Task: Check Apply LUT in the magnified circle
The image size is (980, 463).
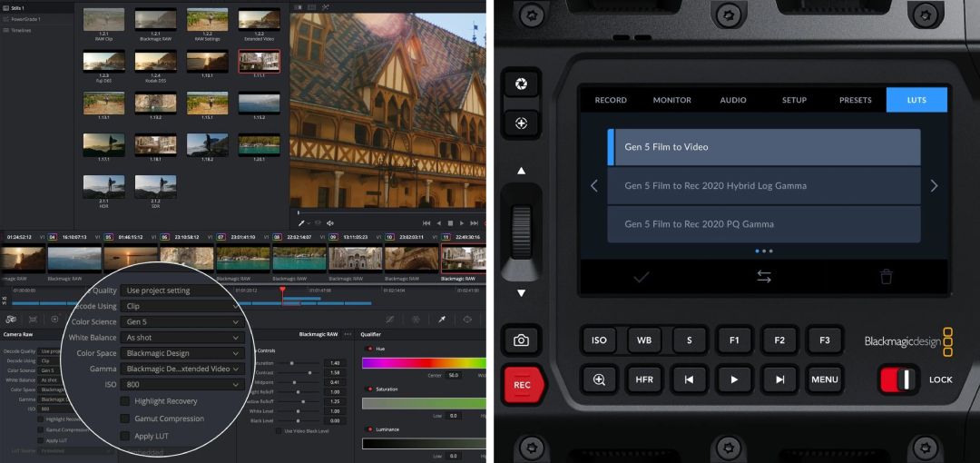Action: pos(125,436)
